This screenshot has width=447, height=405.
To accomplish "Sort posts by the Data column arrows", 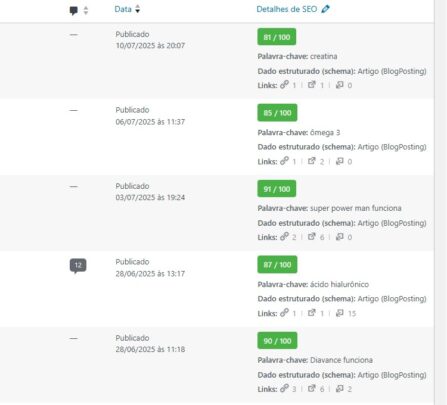I will pyautogui.click(x=137, y=9).
